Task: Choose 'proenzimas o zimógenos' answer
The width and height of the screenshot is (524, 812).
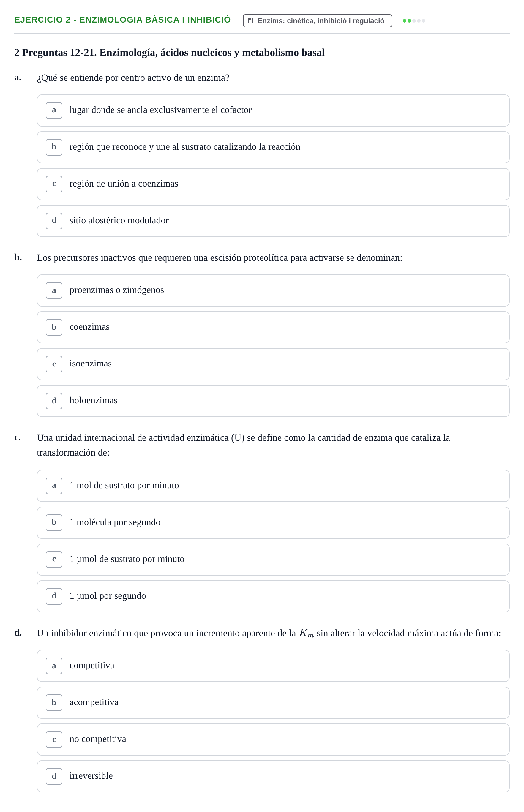Action: pos(273,290)
